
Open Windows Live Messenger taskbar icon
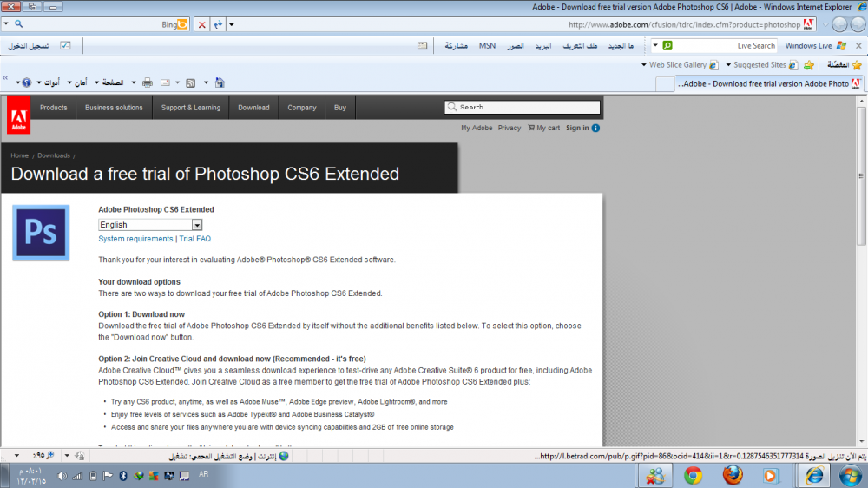655,475
